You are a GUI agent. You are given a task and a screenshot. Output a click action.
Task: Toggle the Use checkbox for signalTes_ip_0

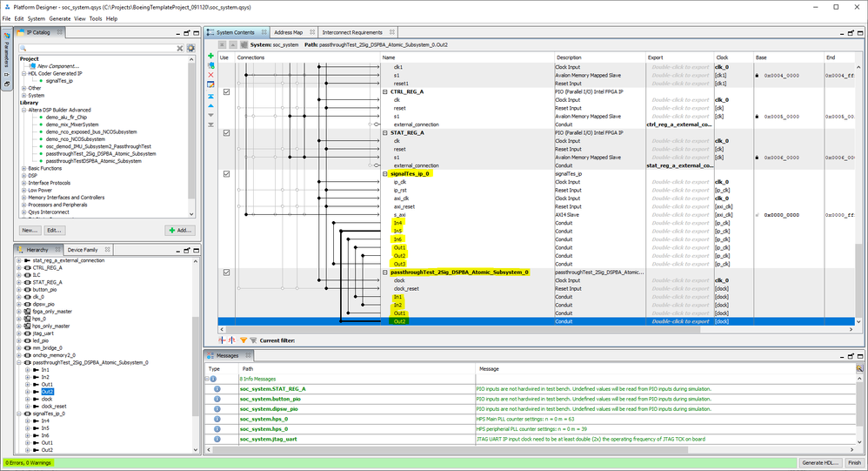click(x=226, y=173)
